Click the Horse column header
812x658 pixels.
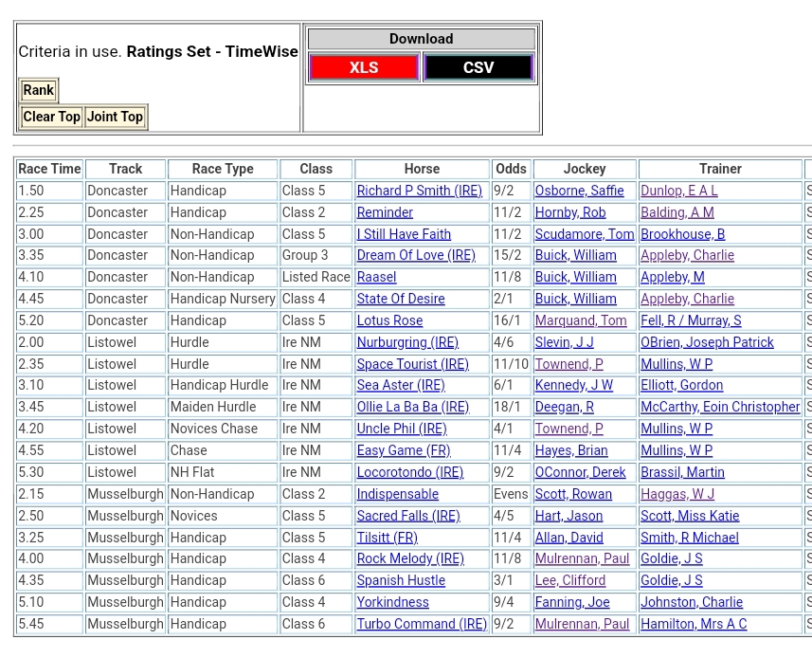coord(422,169)
